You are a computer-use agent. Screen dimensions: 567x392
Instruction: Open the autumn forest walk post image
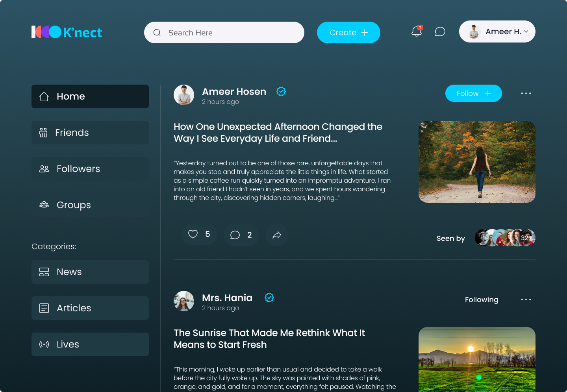pos(477,162)
